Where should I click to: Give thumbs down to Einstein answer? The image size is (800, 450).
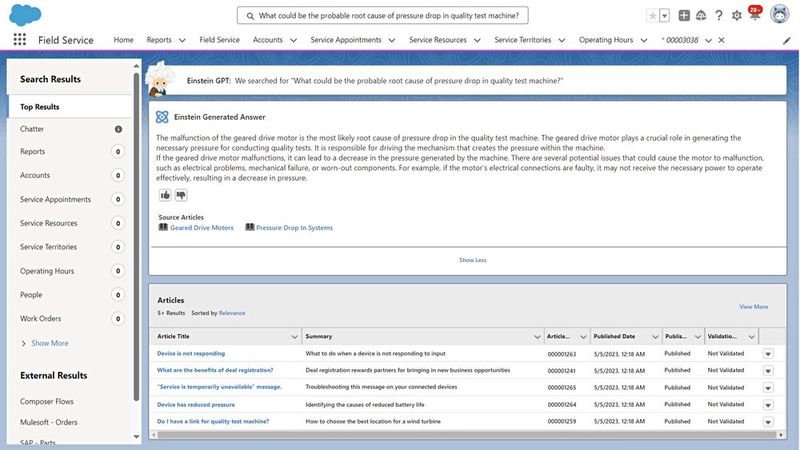pos(181,195)
